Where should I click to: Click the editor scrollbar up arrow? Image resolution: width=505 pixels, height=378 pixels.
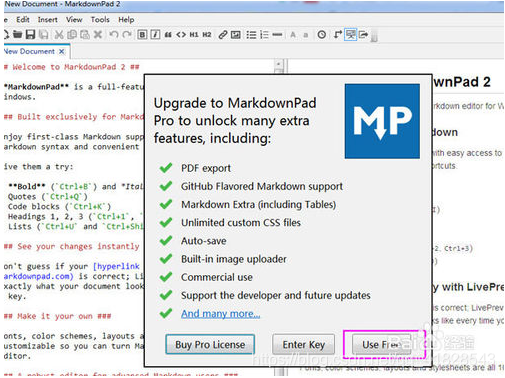(278, 63)
